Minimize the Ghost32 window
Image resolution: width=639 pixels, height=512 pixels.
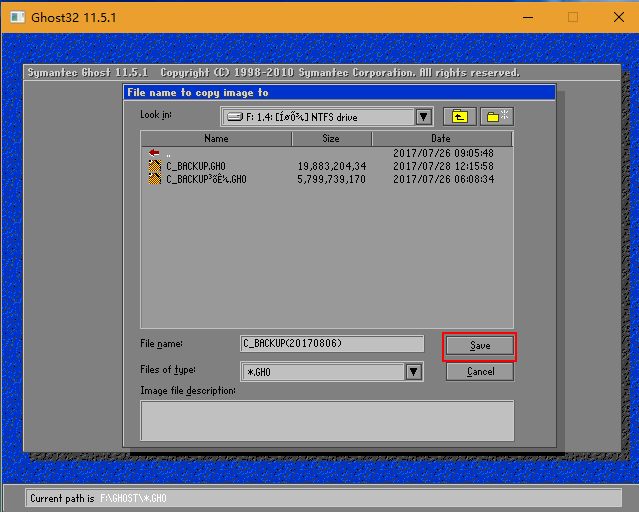[528, 18]
